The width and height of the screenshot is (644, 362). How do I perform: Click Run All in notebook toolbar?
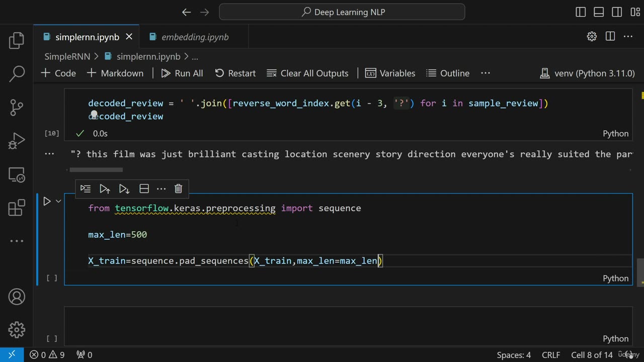click(182, 73)
